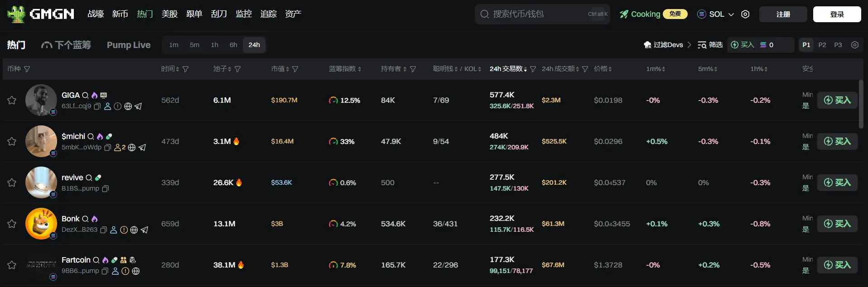Open the table settings icon beside P3

pyautogui.click(x=854, y=45)
